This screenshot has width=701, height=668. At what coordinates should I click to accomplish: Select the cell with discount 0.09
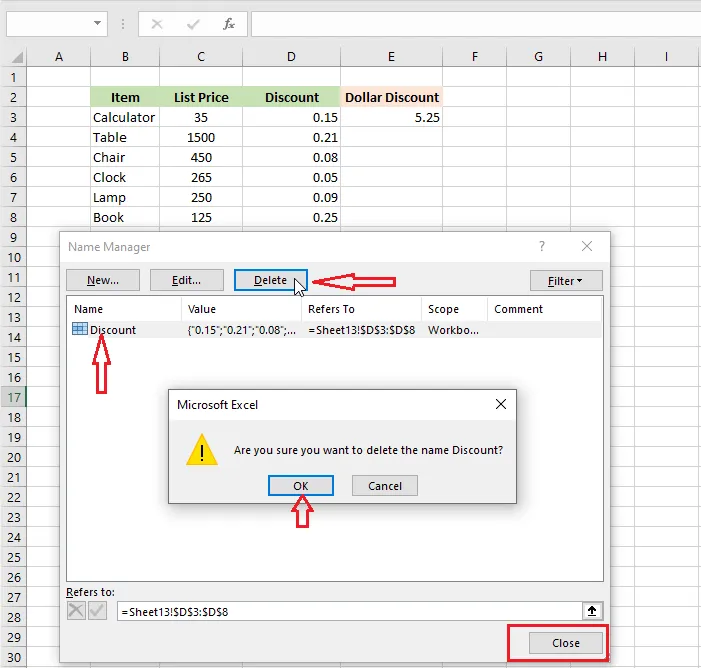coord(291,197)
